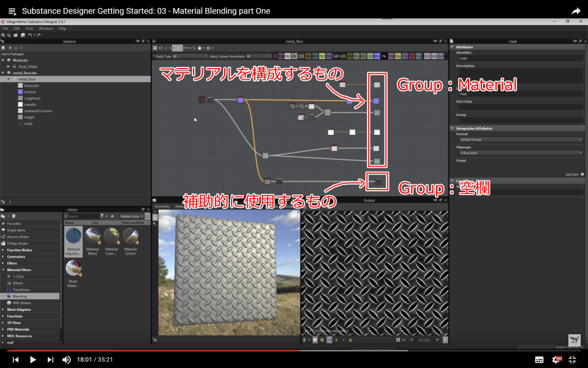Skip to the next video
The image size is (588, 368).
(50, 360)
